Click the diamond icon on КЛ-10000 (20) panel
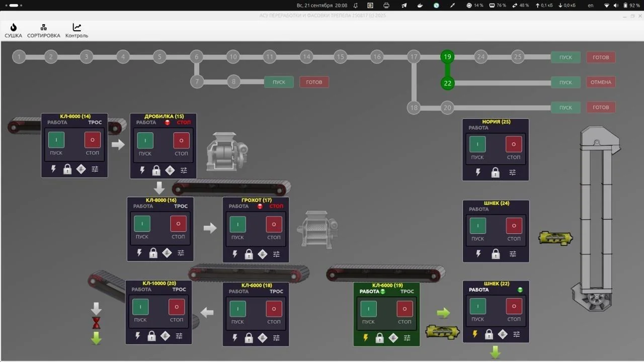644x362 pixels. point(165,336)
